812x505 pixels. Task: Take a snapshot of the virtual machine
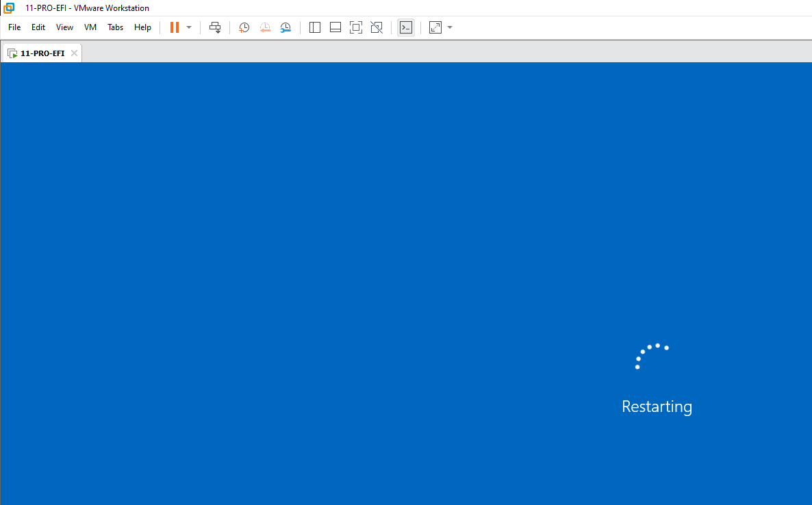tap(244, 27)
